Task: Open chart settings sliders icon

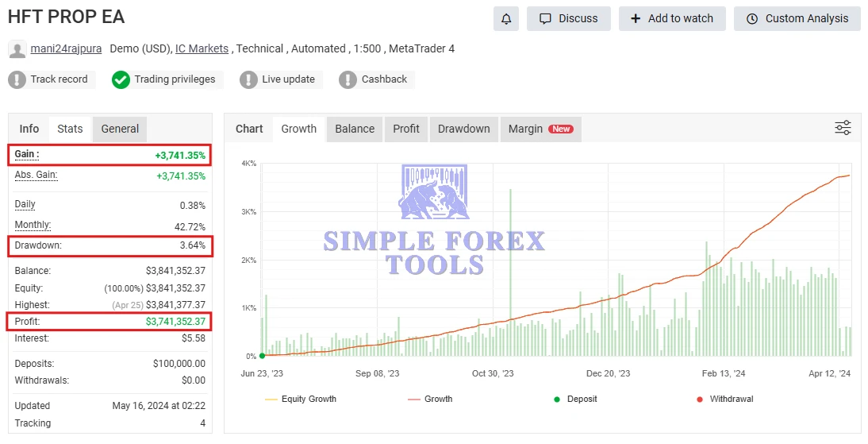Action: pyautogui.click(x=843, y=128)
